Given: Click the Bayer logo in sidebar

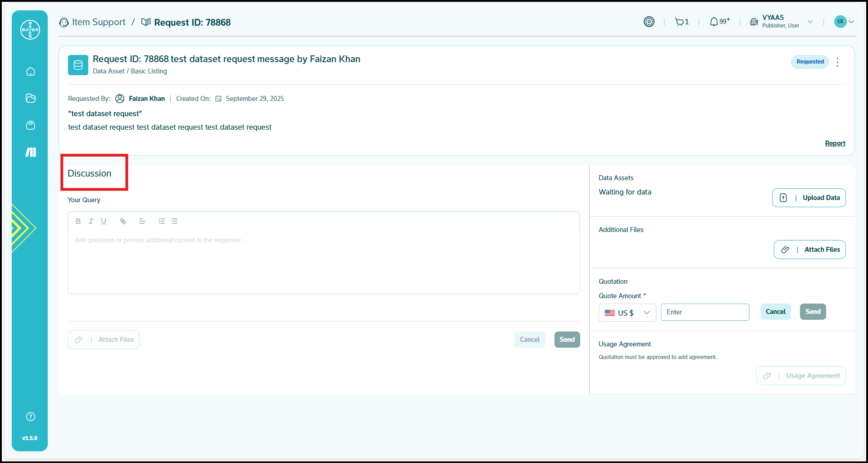Looking at the screenshot, I should coord(30,30).
